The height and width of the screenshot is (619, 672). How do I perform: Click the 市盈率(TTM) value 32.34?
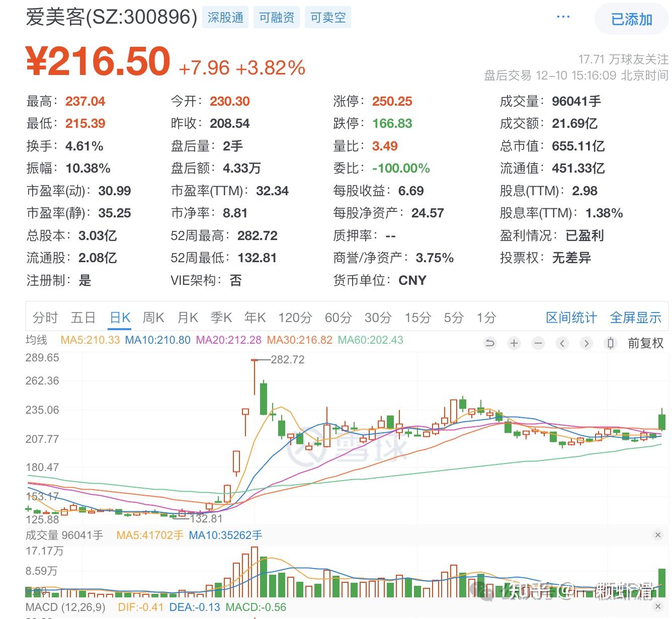pos(272,191)
